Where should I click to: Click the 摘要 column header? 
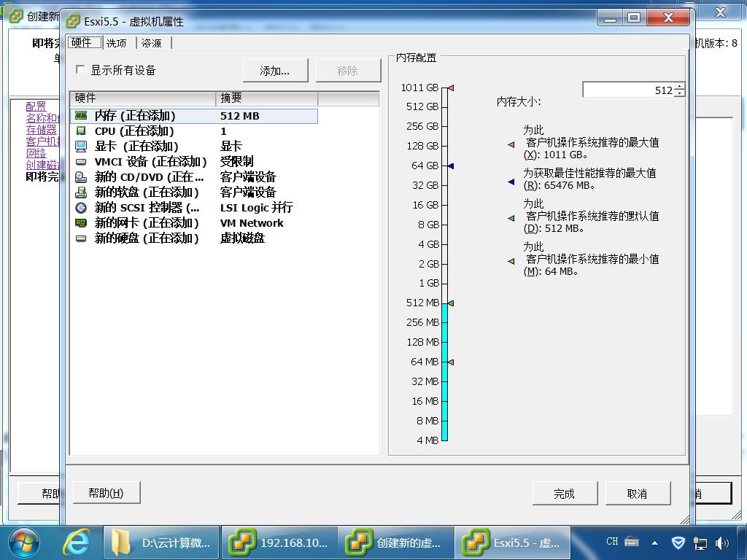(267, 98)
